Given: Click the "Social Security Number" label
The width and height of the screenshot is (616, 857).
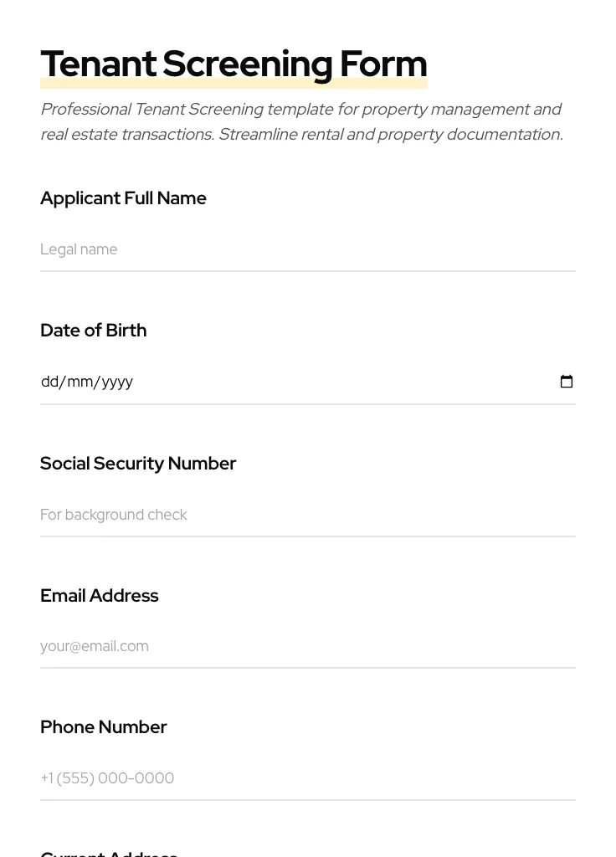Looking at the screenshot, I should coord(138,464).
